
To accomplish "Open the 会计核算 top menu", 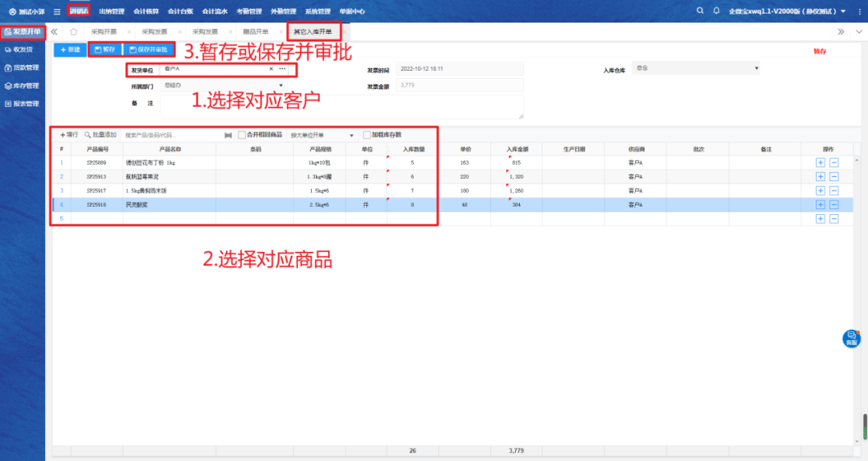I will pyautogui.click(x=146, y=12).
